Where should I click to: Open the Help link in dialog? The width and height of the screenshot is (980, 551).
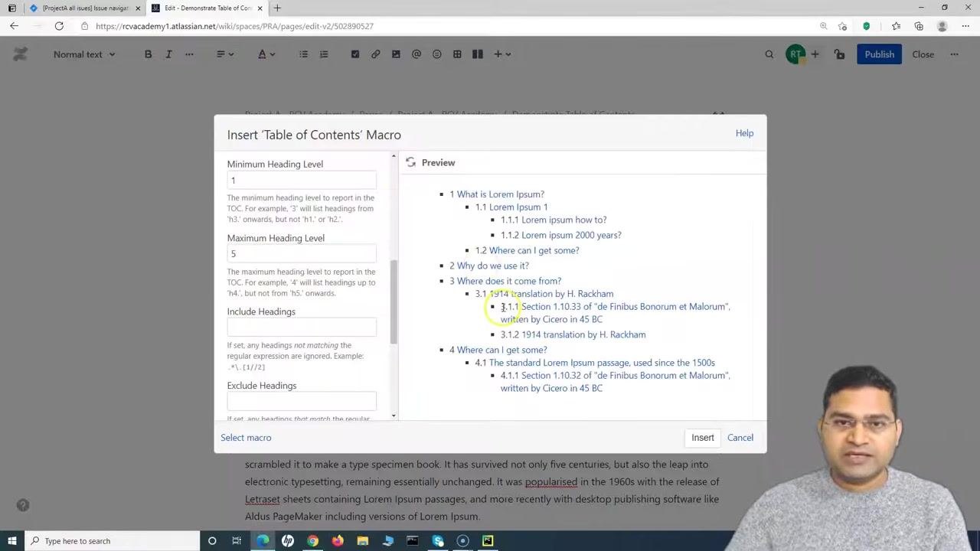click(x=744, y=133)
